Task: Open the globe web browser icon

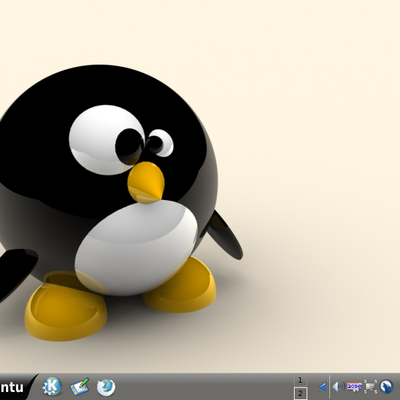Action: pos(106,387)
